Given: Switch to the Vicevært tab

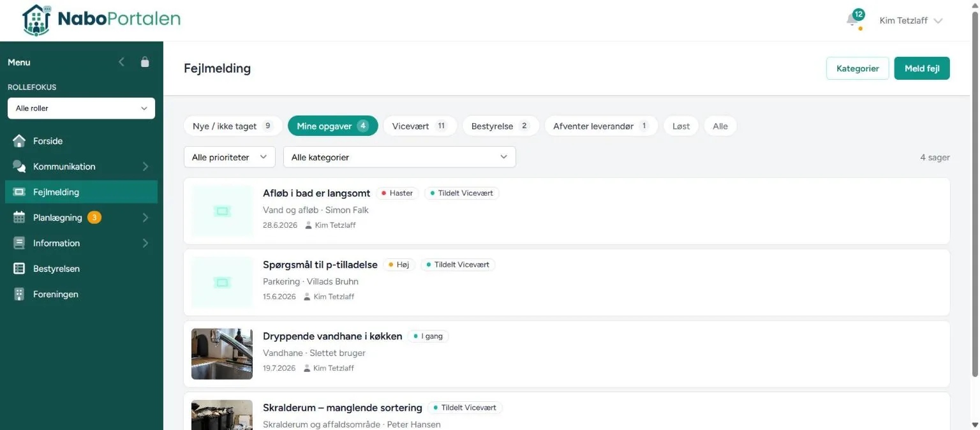Looking at the screenshot, I should click(x=420, y=126).
